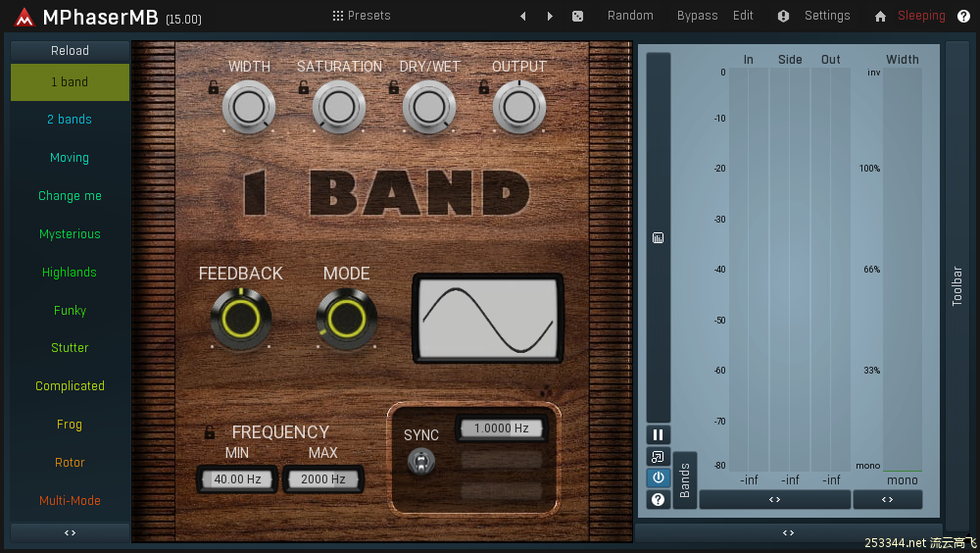Click the MAX frequency 2000 Hz field
The width and height of the screenshot is (980, 553).
coord(323,479)
